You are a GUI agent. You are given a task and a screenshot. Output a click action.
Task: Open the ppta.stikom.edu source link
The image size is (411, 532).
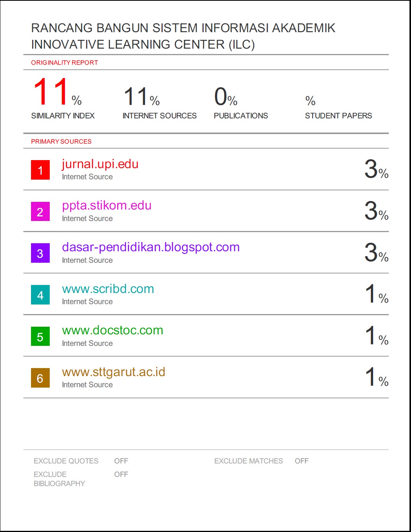[x=106, y=206]
